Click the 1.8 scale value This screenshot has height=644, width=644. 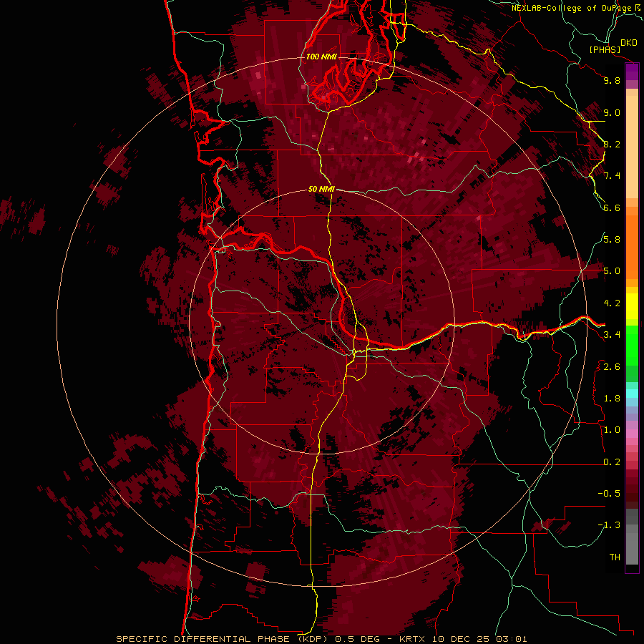[x=612, y=399]
